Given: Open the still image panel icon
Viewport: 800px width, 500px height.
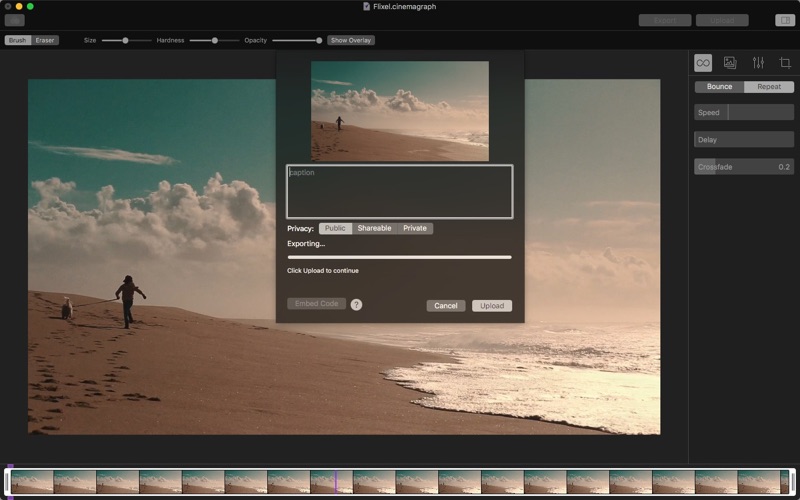Looking at the screenshot, I should click(730, 63).
